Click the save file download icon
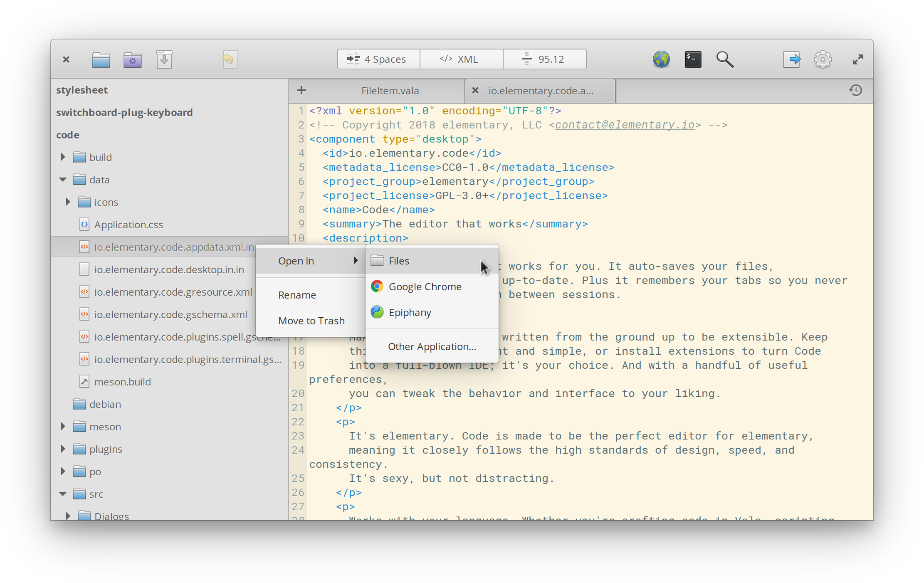Screen dimensions: 924x583 point(164,59)
